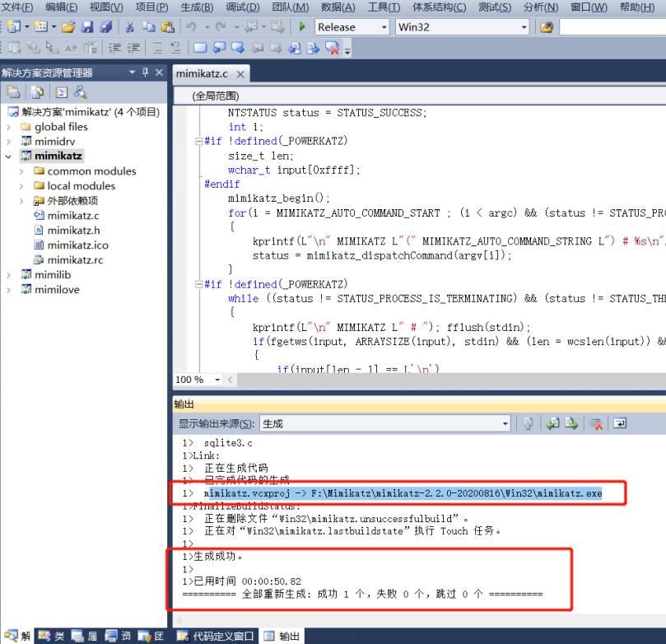Go to the previous message in the output toolbar

coord(552,423)
